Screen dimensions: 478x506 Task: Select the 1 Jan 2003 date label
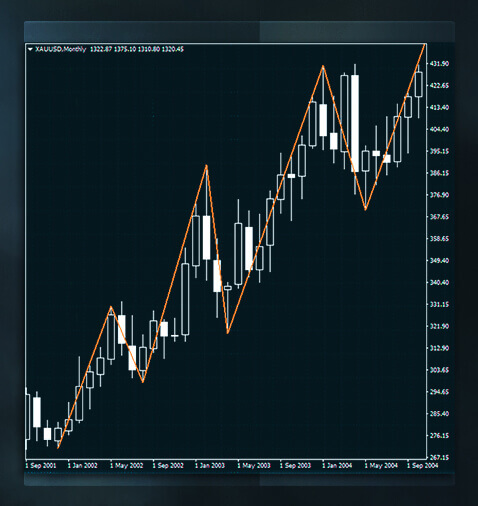(x=210, y=465)
